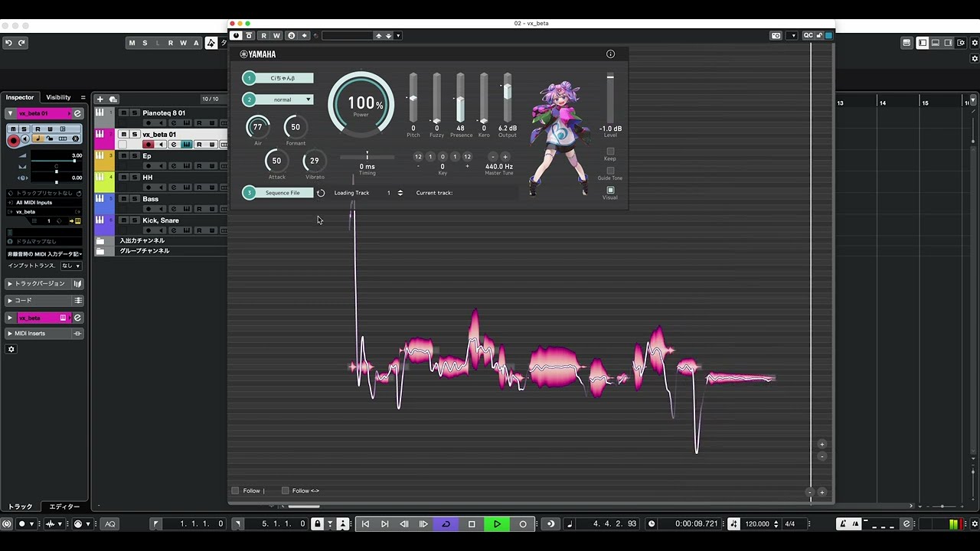Open dropdown next to plugin snapshot icon

point(792,35)
